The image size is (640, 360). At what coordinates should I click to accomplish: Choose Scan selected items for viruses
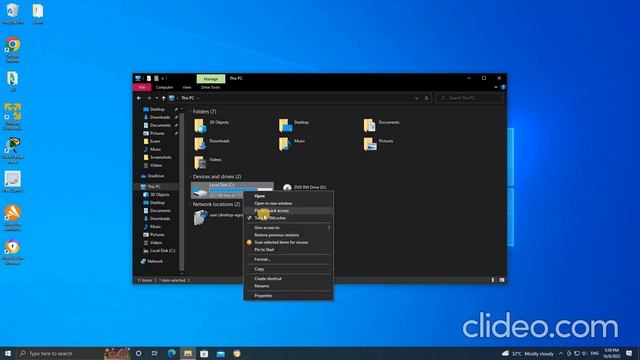(x=289, y=242)
